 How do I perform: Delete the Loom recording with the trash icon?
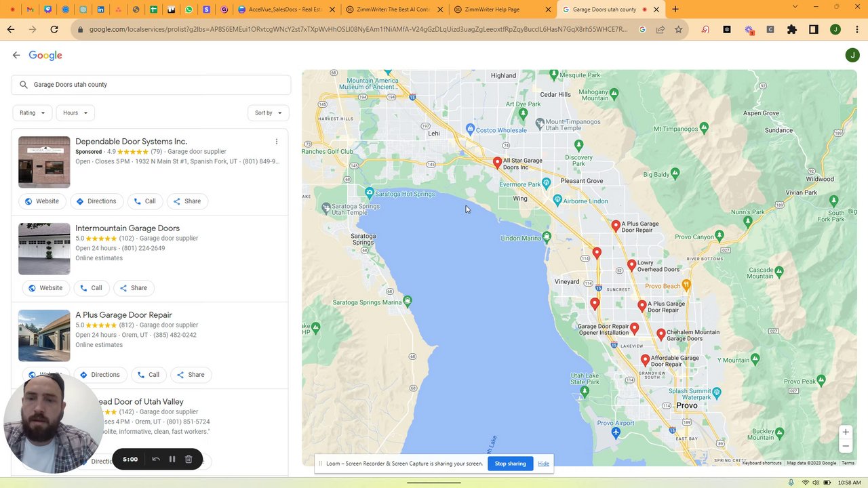189,460
